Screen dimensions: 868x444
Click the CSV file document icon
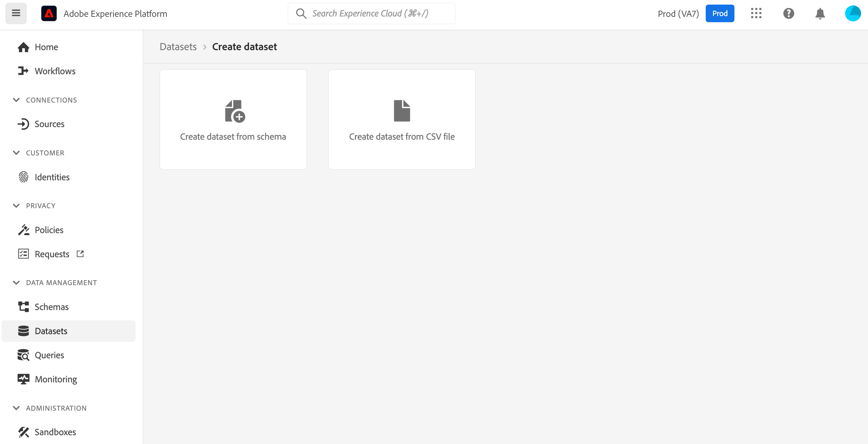point(402,111)
